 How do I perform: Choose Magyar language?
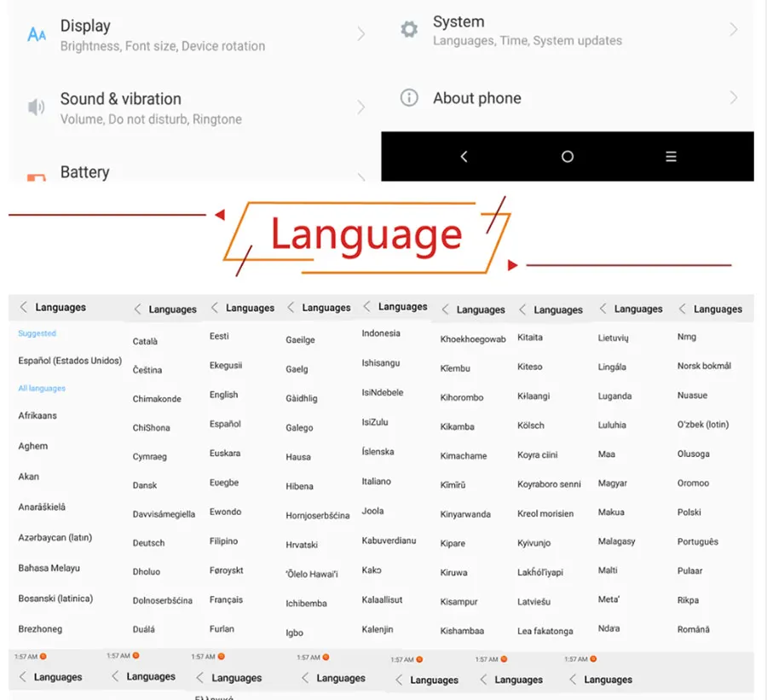tap(612, 483)
